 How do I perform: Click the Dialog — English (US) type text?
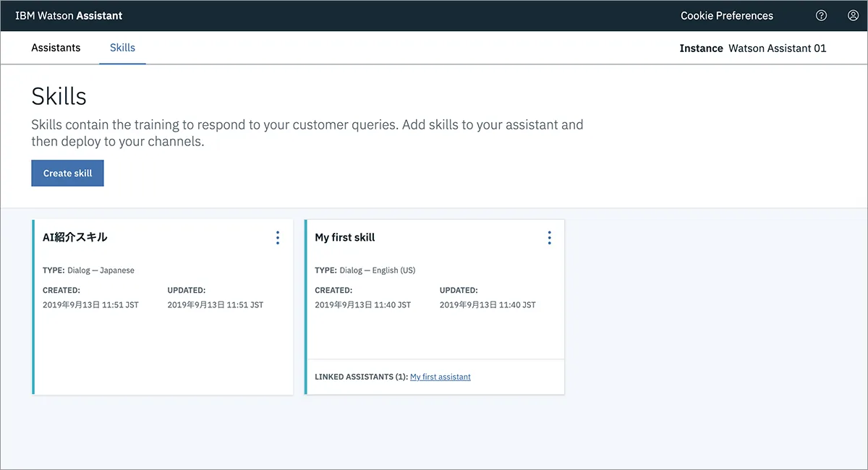pos(378,270)
